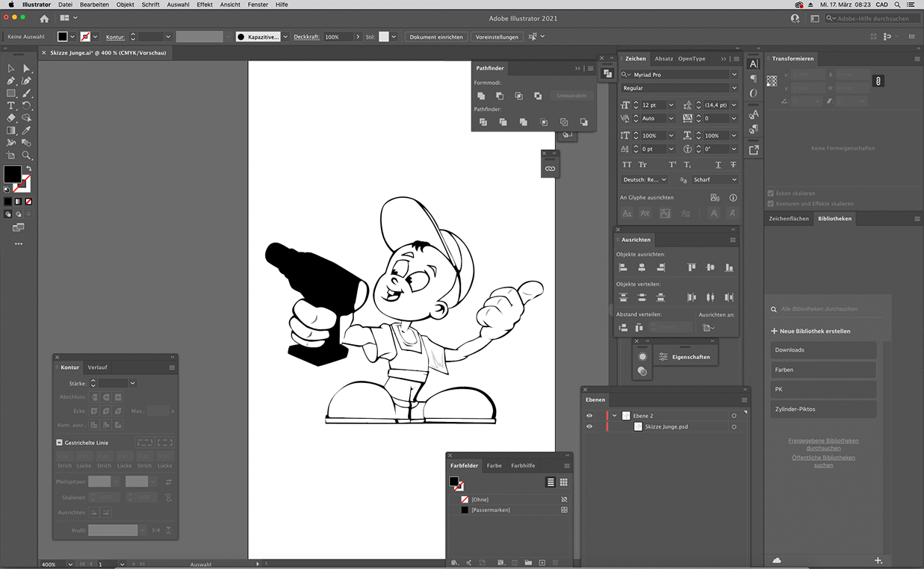Choose the Rectangle tool
Screen dimensions: 924x569
coord(11,93)
